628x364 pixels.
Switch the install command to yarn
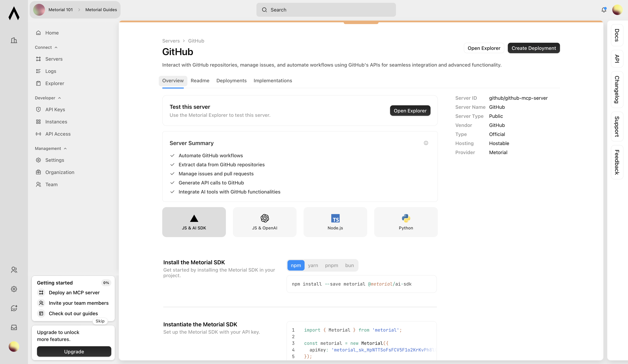click(313, 265)
